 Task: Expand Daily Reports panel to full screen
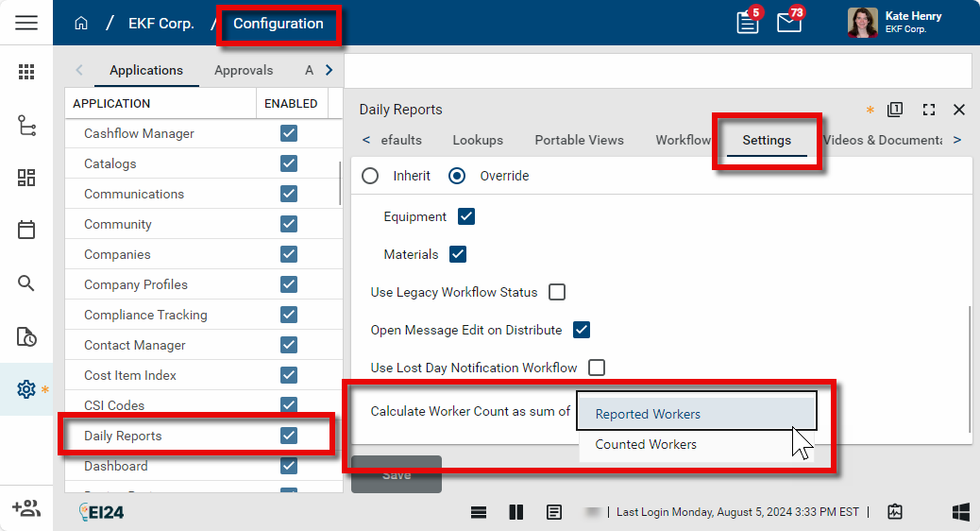point(928,110)
